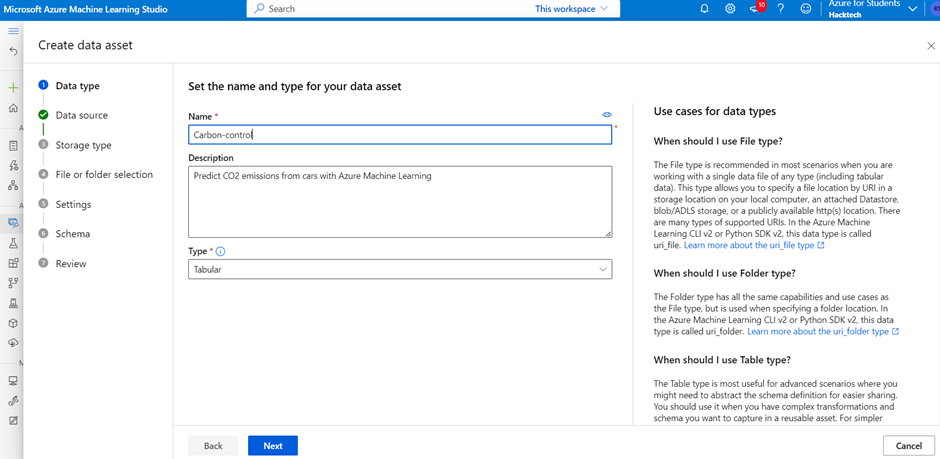Expand the Azure for Students directory switcher

(872, 9)
